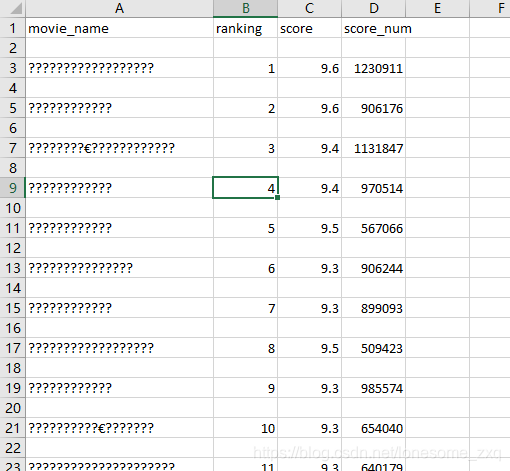Select score cell 9.5 in row 17
Image resolution: width=510 pixels, height=471 pixels.
coord(309,348)
